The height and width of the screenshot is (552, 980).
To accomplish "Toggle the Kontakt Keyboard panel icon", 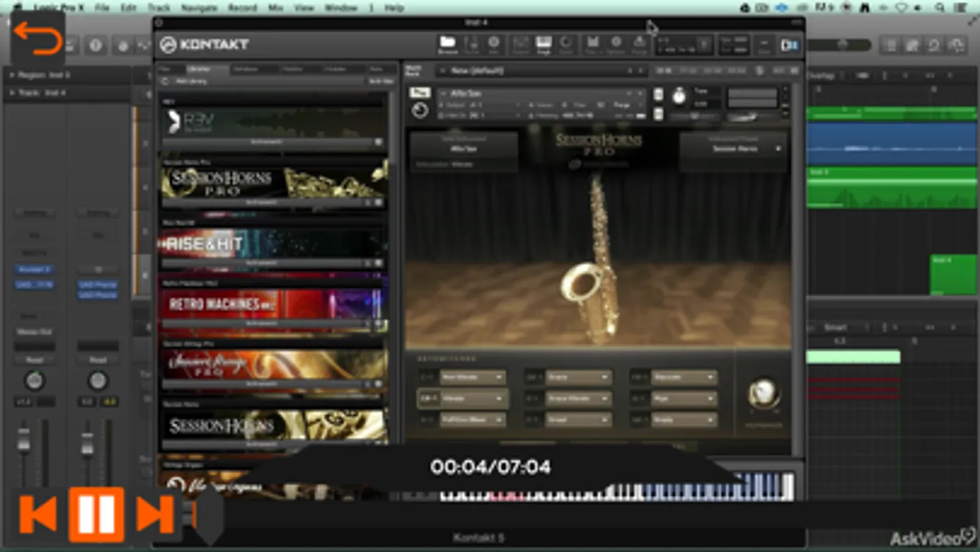I will (x=543, y=44).
